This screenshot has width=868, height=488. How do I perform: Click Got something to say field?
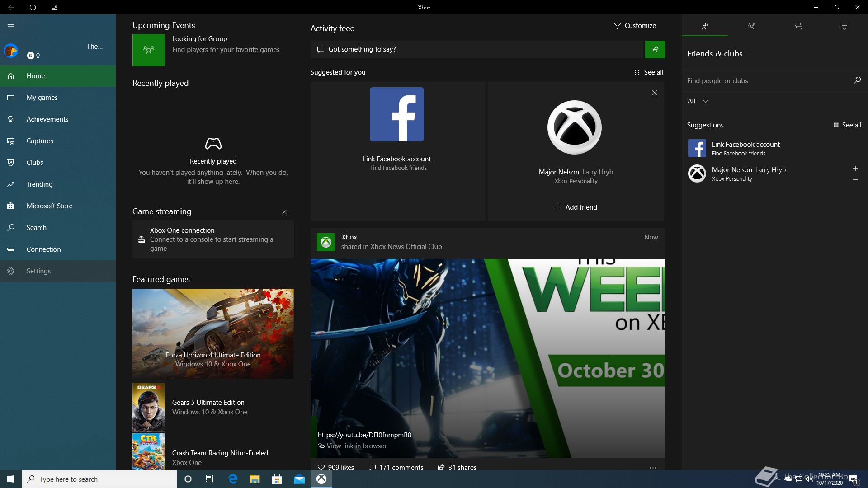pos(477,49)
